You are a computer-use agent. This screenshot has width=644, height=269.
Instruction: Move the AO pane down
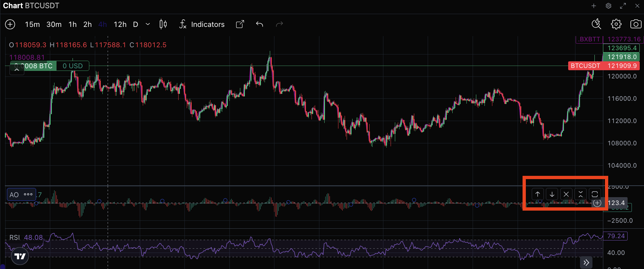tap(552, 194)
